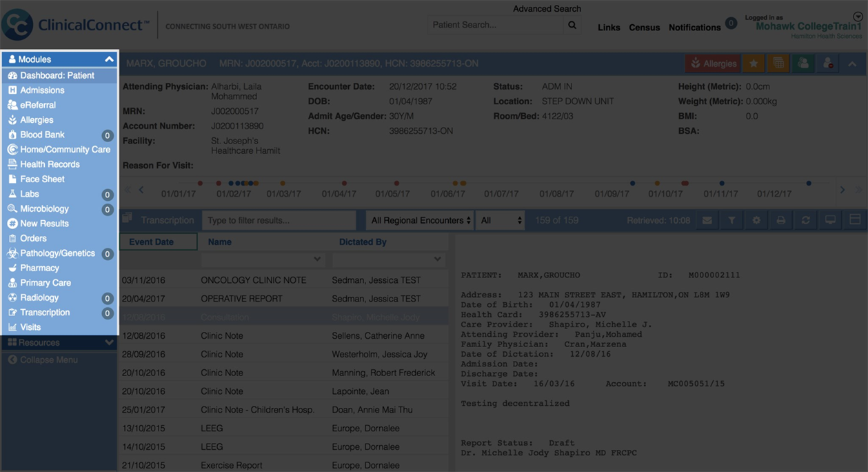868x472 pixels.
Task: Sort by Name column header
Action: tap(220, 242)
